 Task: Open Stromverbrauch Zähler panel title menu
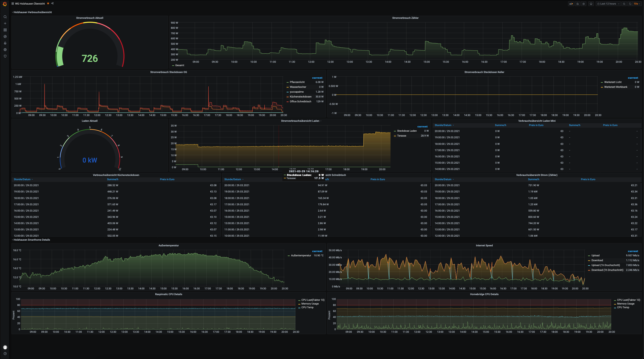pyautogui.click(x=405, y=18)
